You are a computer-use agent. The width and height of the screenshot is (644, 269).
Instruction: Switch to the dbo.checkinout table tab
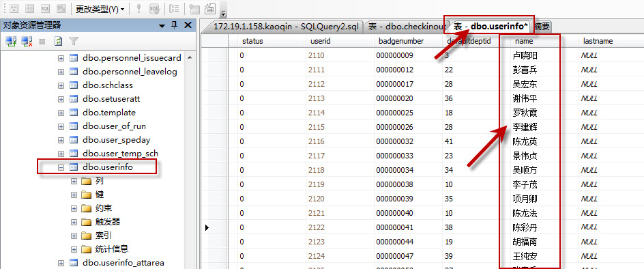(407, 27)
